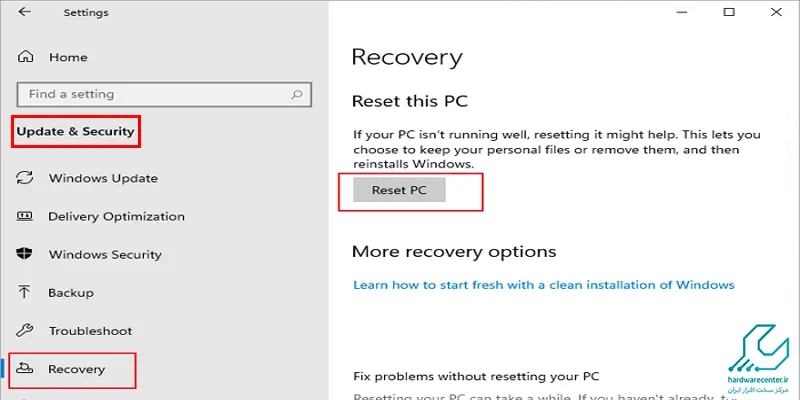Open clean installation of Windows link
The height and width of the screenshot is (400, 800).
[544, 285]
